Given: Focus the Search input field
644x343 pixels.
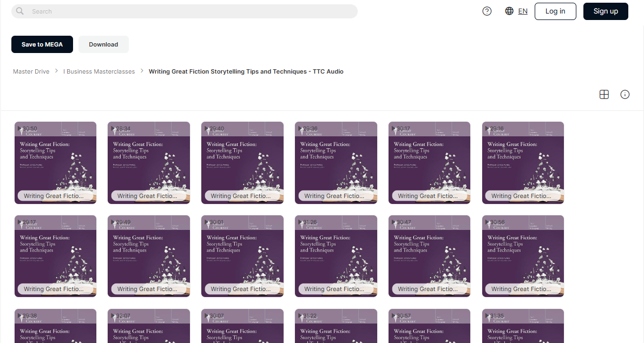Looking at the screenshot, I should tap(185, 11).
